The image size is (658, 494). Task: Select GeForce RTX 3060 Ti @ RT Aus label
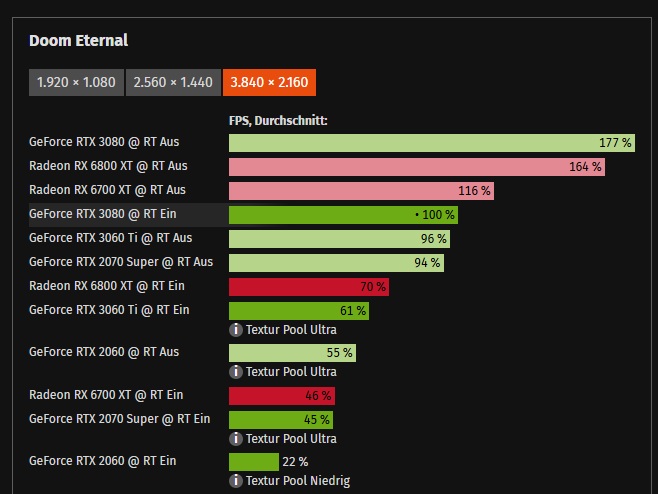tap(111, 238)
